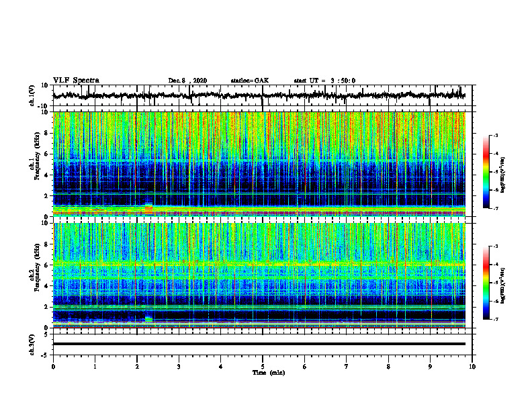Select the "ch.1 Frequency (kHz)" axis label
Viewport: 532px width, 411px height.
(x=34, y=164)
